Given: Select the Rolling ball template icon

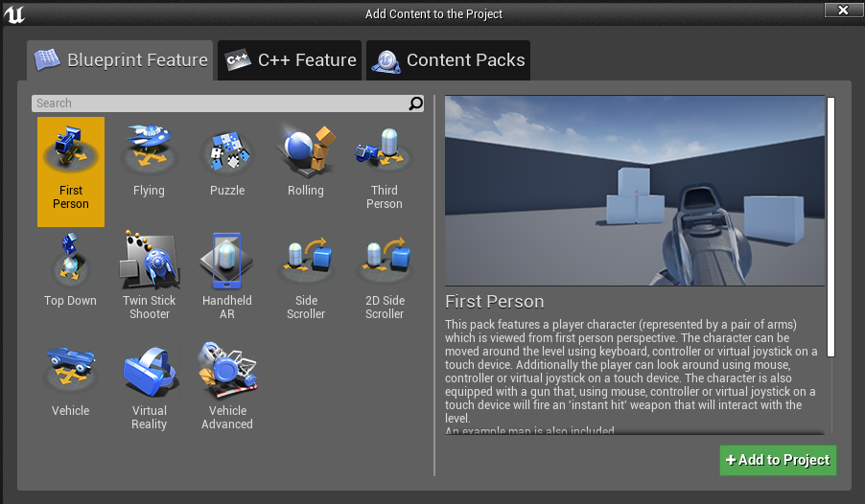Looking at the screenshot, I should [x=306, y=149].
